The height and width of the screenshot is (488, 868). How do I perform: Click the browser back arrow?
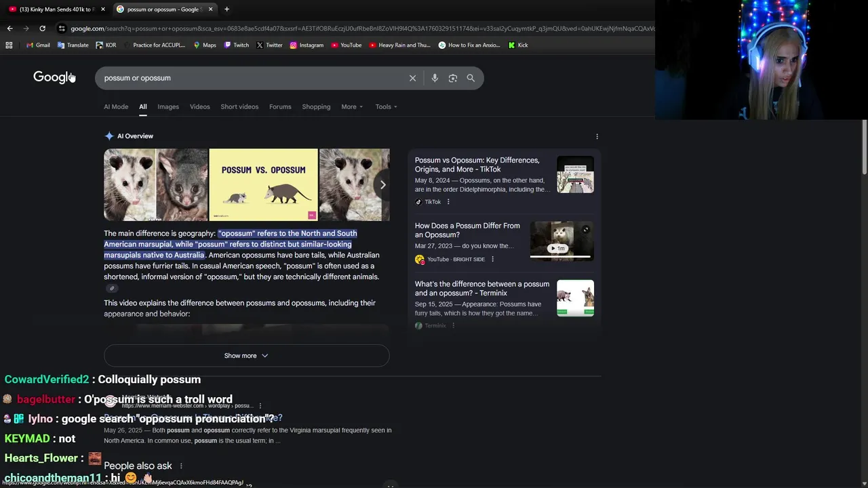[9, 28]
